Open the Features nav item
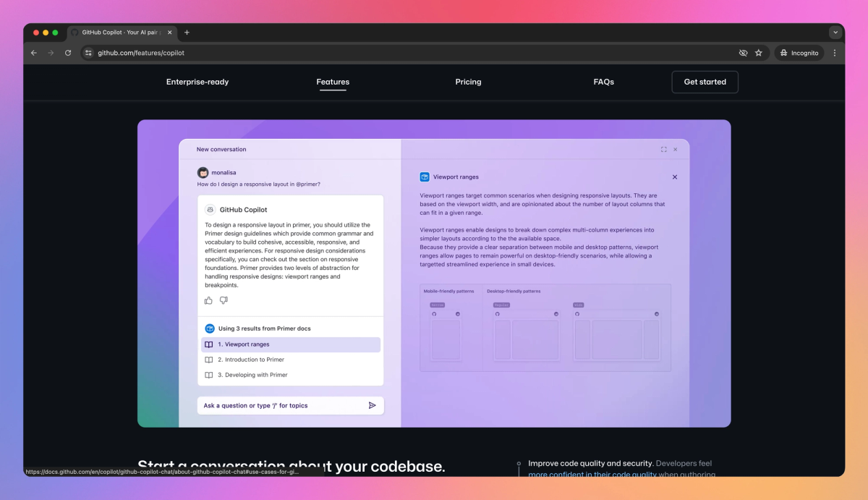868x500 pixels. (333, 82)
